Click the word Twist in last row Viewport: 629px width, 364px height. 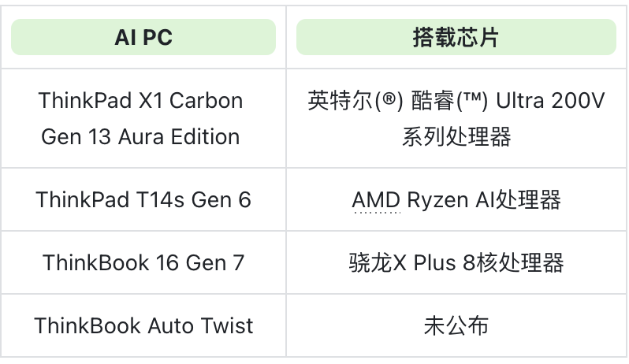[227, 325]
